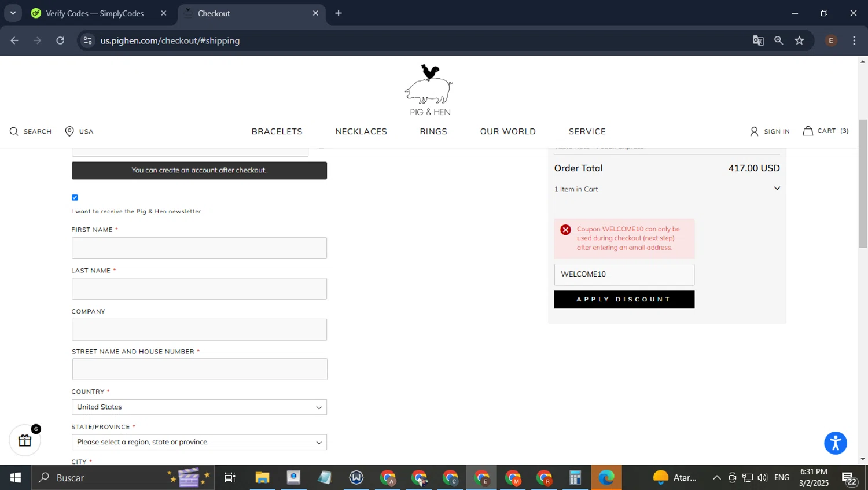Open the Bracelets menu
This screenshot has height=490, width=868.
click(277, 131)
